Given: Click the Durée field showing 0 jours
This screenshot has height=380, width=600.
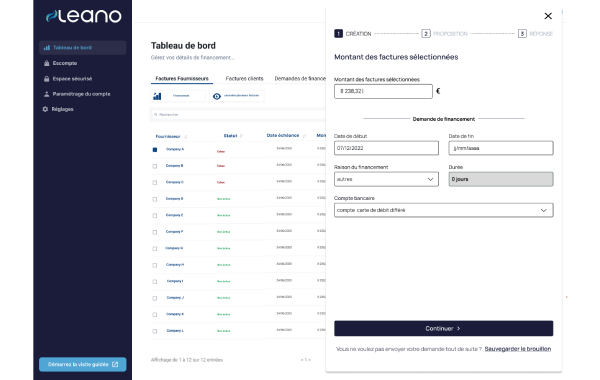Looking at the screenshot, I should pos(501,179).
